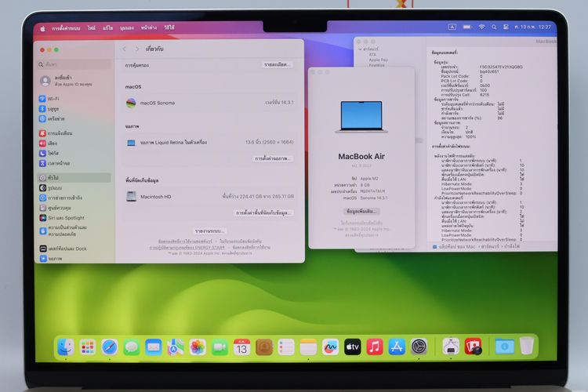Collapse the ฮาร์ดแวร์ tree in System Information

click(361, 49)
